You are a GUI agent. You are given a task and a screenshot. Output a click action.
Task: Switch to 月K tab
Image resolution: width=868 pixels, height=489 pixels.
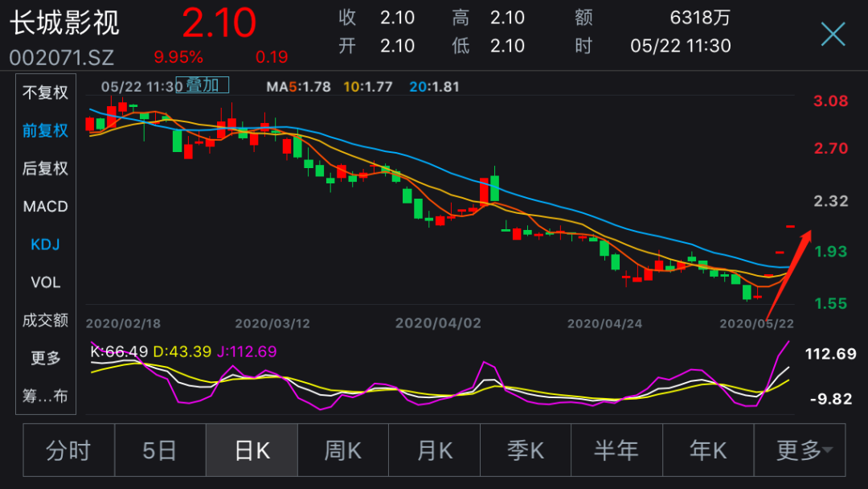[435, 450]
